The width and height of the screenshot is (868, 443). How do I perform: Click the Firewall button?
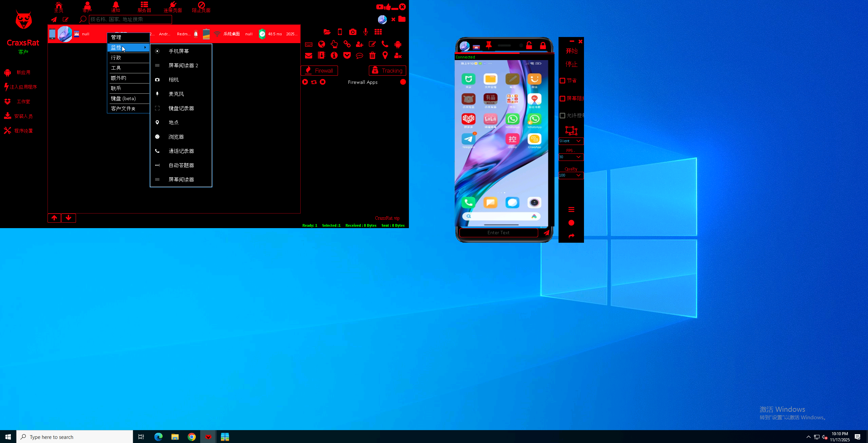coord(319,71)
